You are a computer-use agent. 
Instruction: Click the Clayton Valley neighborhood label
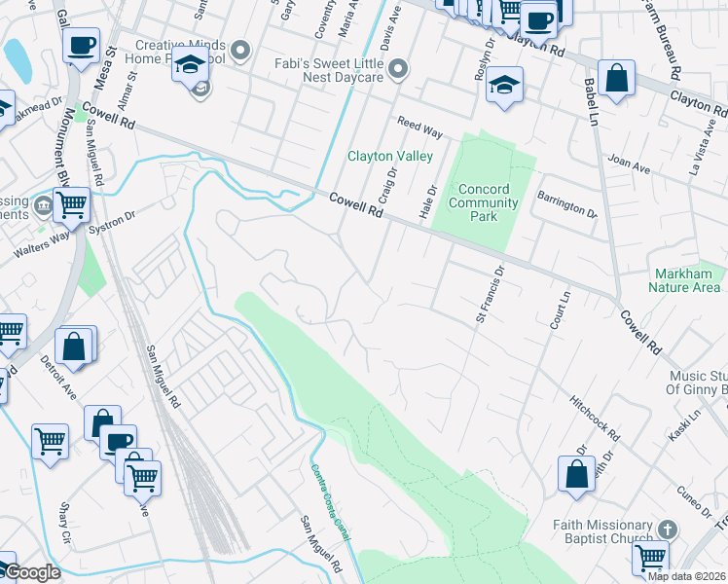pyautogui.click(x=390, y=156)
